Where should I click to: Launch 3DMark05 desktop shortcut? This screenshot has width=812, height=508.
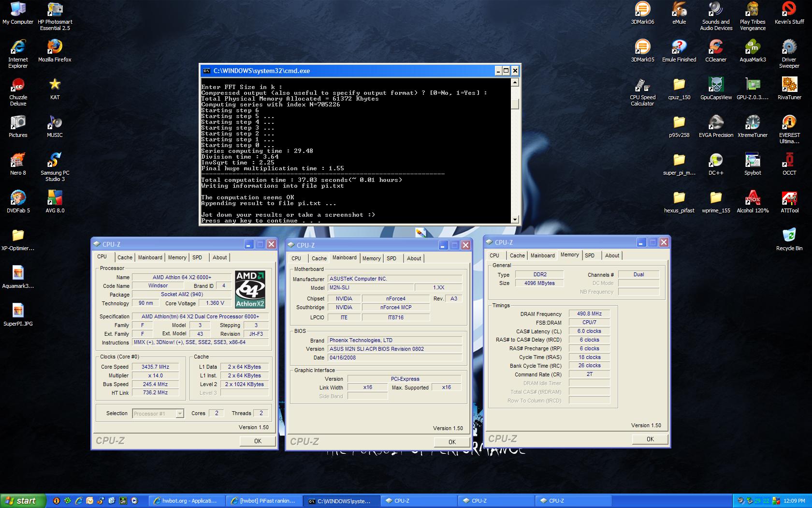click(642, 51)
